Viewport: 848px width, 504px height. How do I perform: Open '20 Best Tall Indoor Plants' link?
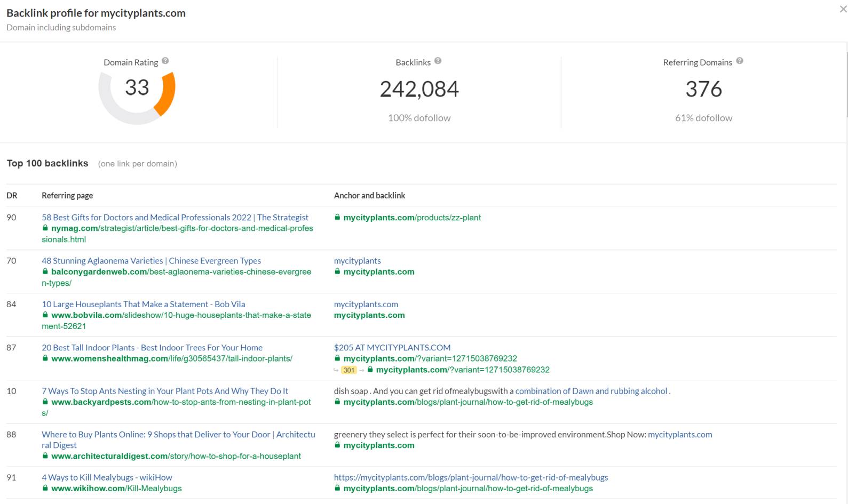[152, 347]
